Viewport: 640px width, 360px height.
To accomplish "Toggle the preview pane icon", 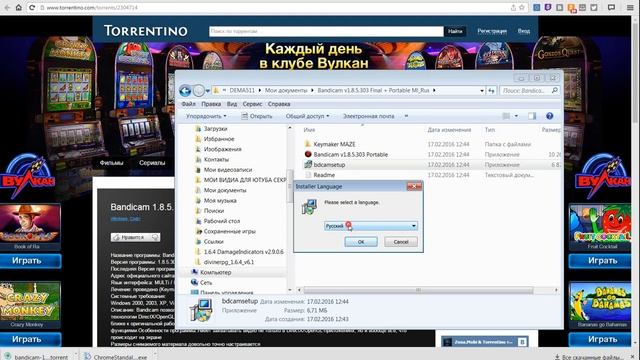I will (x=532, y=116).
